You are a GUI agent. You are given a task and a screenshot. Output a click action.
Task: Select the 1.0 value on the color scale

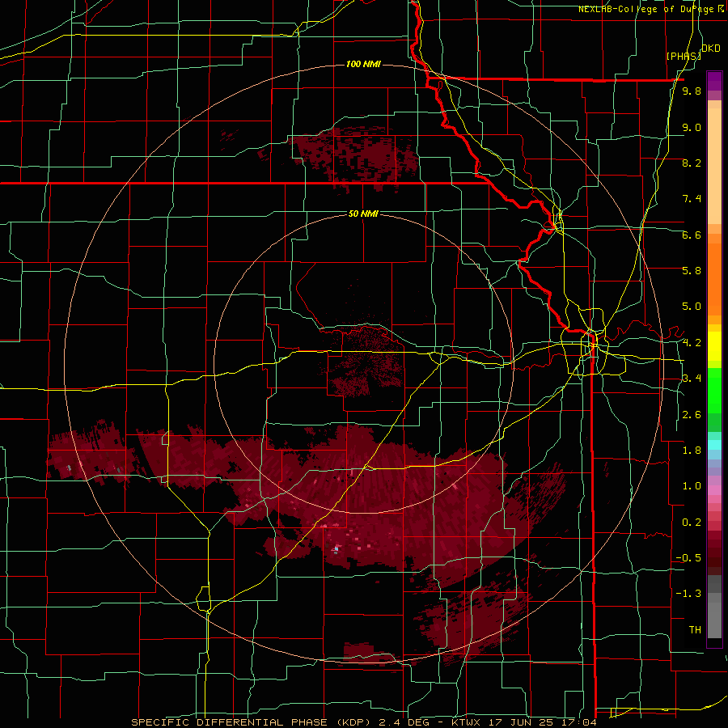click(x=692, y=485)
